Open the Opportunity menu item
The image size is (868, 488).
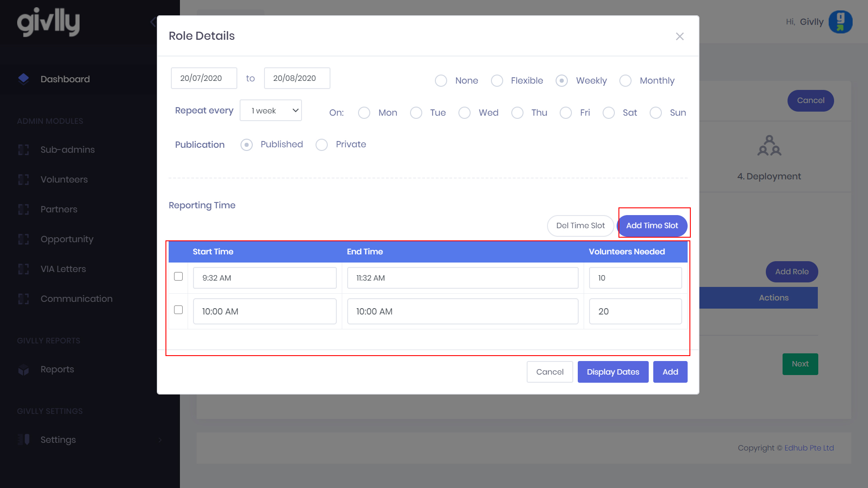click(x=67, y=239)
